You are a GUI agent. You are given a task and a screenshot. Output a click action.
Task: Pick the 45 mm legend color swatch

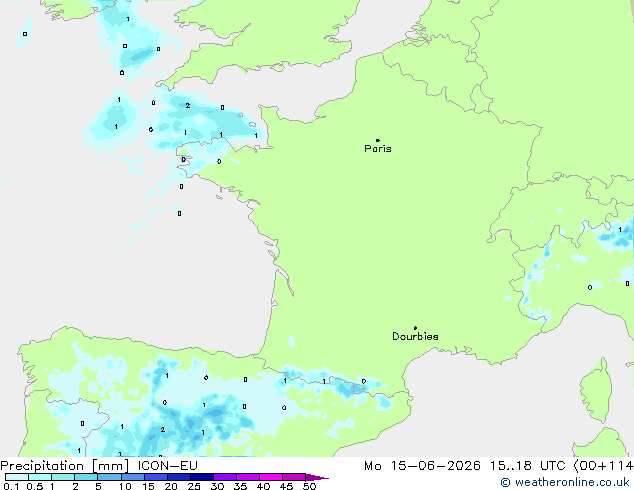pos(294,477)
